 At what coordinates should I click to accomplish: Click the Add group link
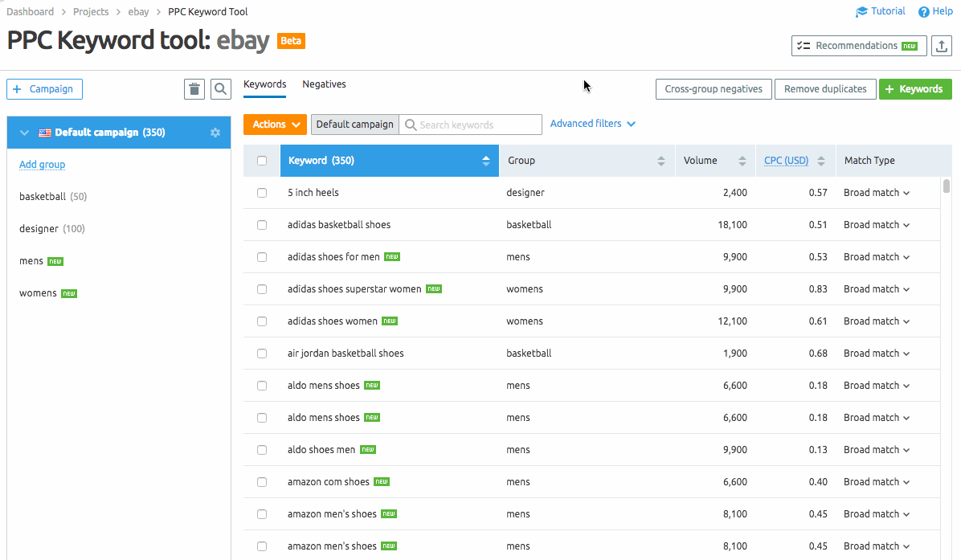(42, 164)
